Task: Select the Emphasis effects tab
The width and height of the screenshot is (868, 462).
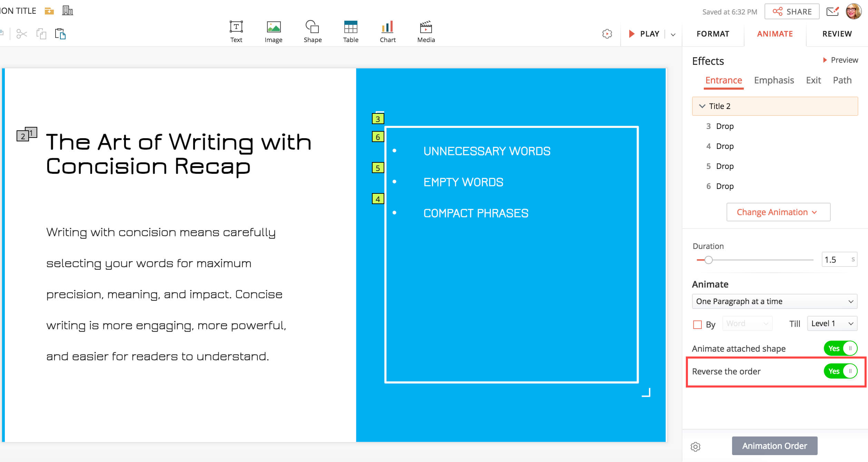Action: (x=773, y=80)
